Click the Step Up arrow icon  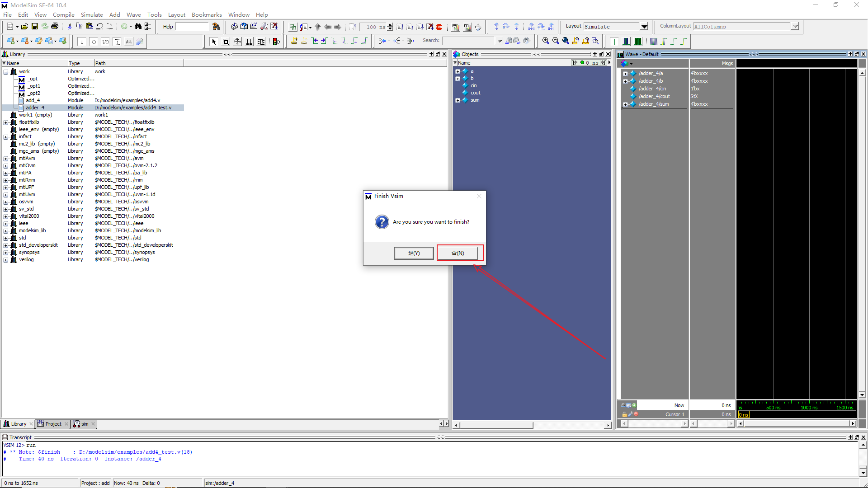pos(318,27)
